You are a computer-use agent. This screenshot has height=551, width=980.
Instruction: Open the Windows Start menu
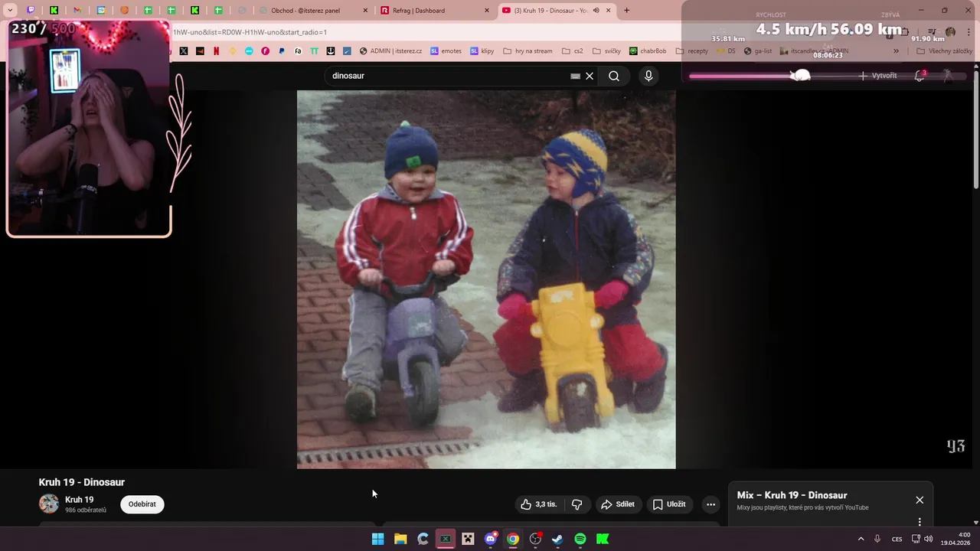point(377,539)
